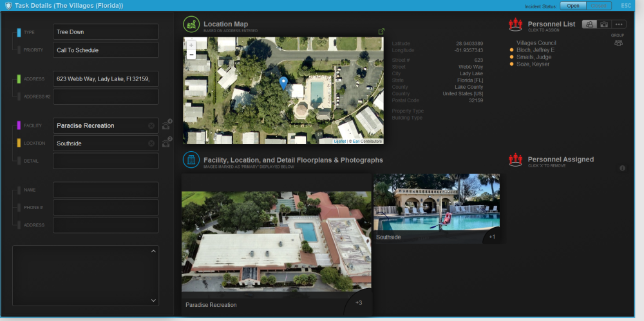The image size is (644, 321).
Task: Open the Southside pool photo thumbnail
Action: (x=436, y=207)
